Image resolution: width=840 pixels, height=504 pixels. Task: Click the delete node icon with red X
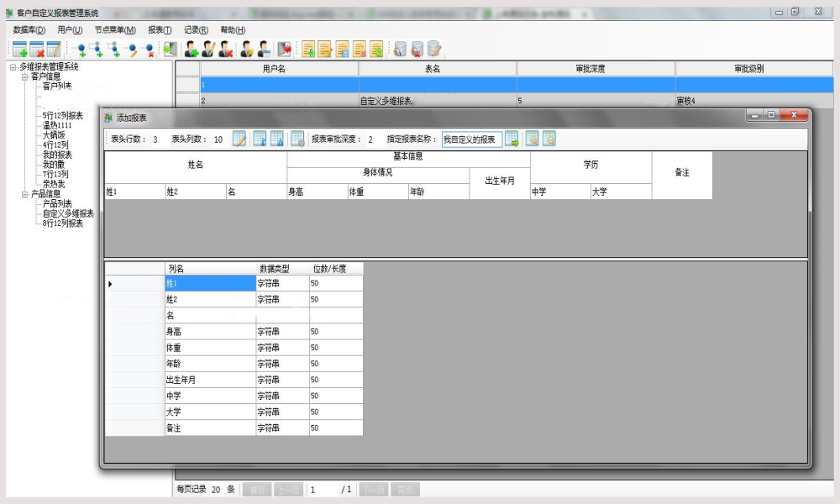pos(150,50)
